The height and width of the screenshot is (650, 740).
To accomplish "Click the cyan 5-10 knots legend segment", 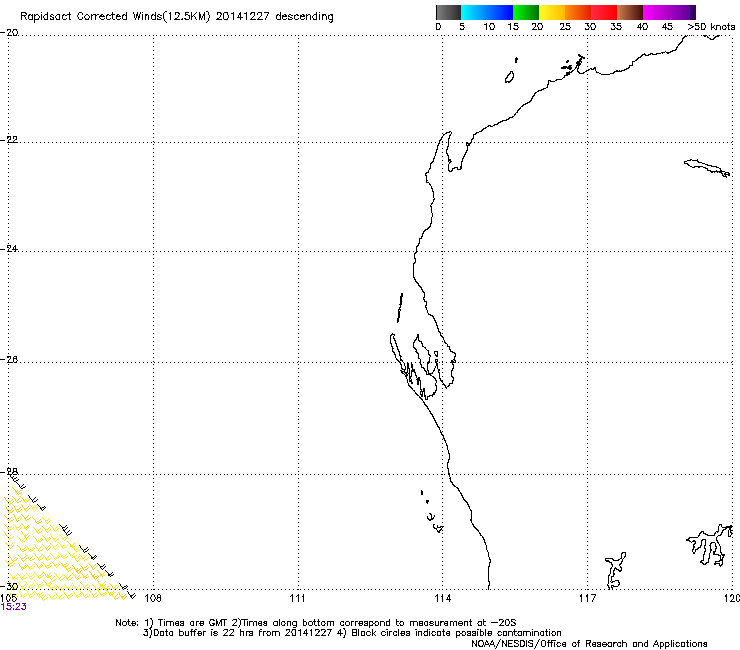I will pos(474,12).
